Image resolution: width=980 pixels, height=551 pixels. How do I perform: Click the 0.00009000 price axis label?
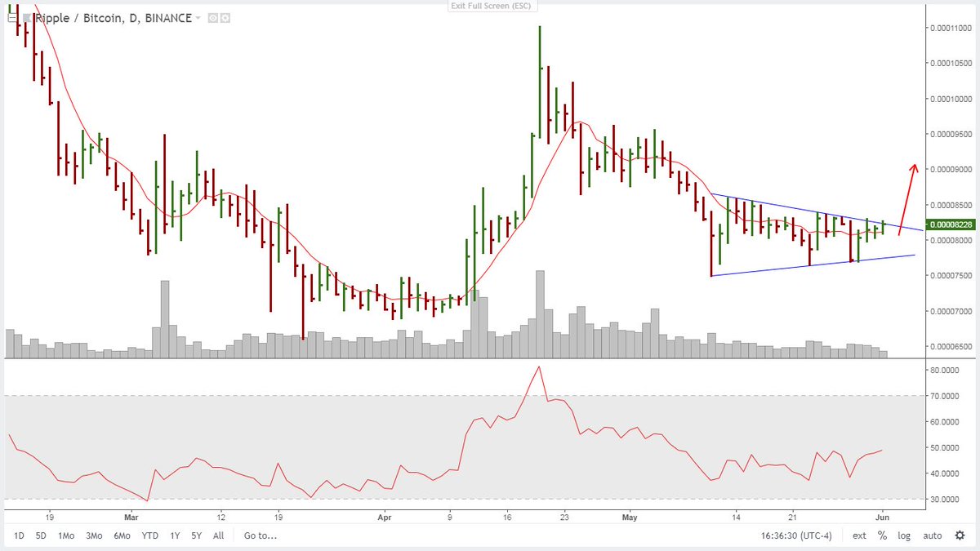pos(951,170)
